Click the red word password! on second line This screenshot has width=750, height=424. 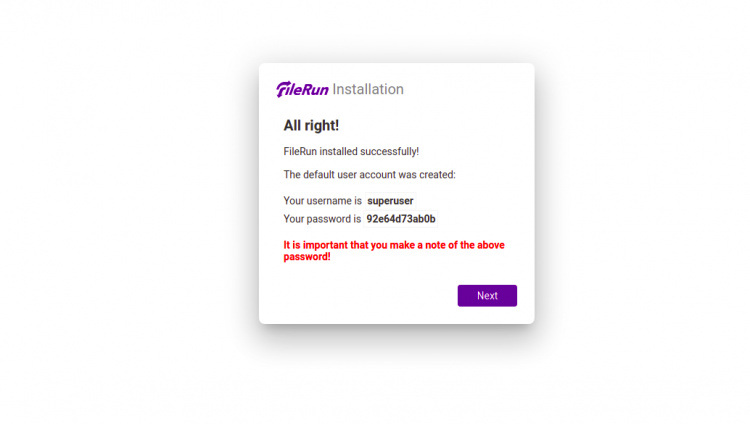pos(307,257)
